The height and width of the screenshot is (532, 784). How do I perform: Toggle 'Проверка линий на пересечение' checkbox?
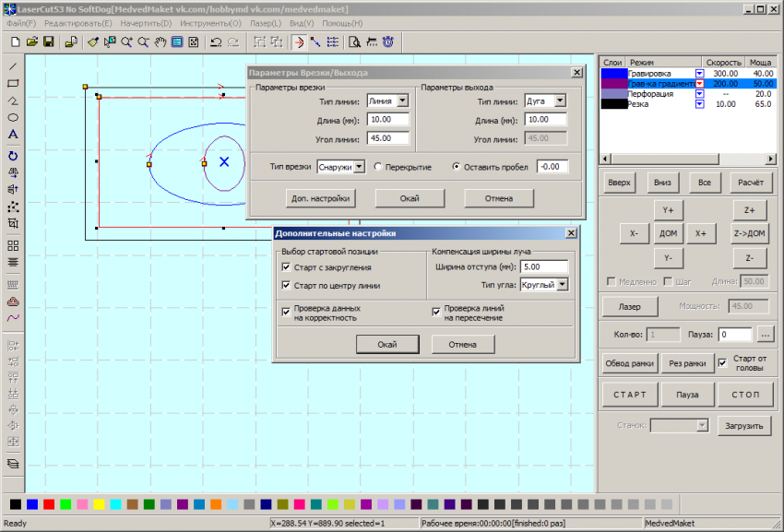tap(436, 312)
